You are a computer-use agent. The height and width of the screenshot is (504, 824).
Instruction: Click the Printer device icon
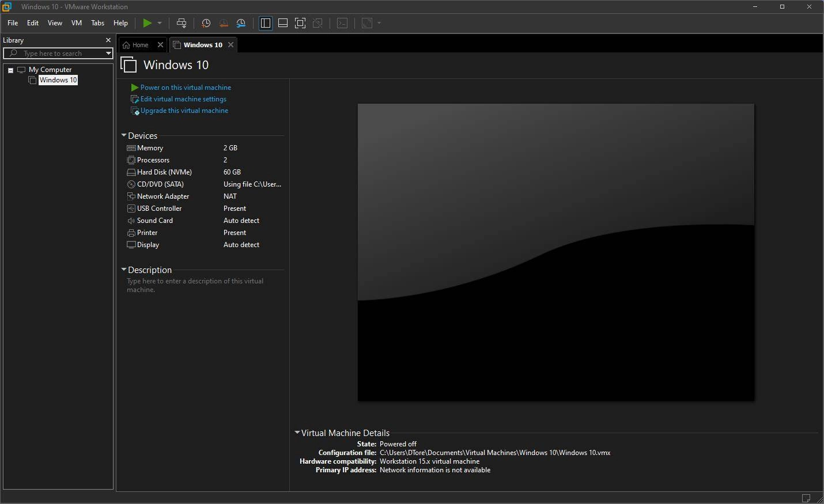pos(131,233)
